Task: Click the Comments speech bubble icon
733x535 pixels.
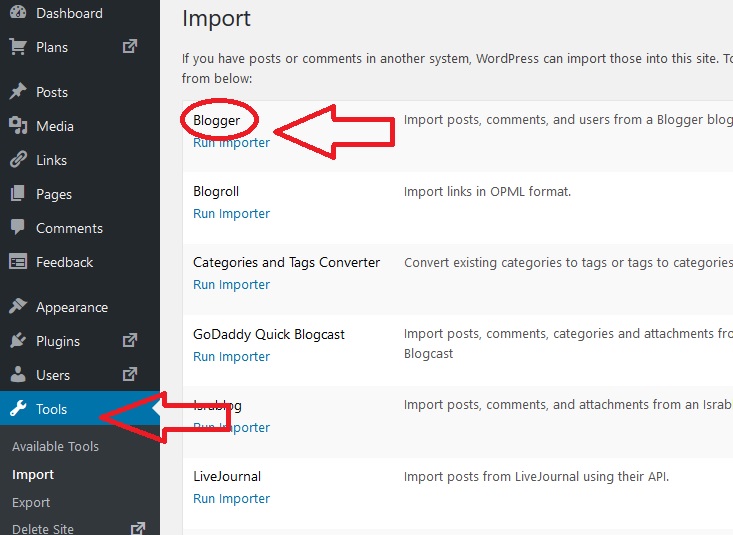Action: click(x=18, y=228)
